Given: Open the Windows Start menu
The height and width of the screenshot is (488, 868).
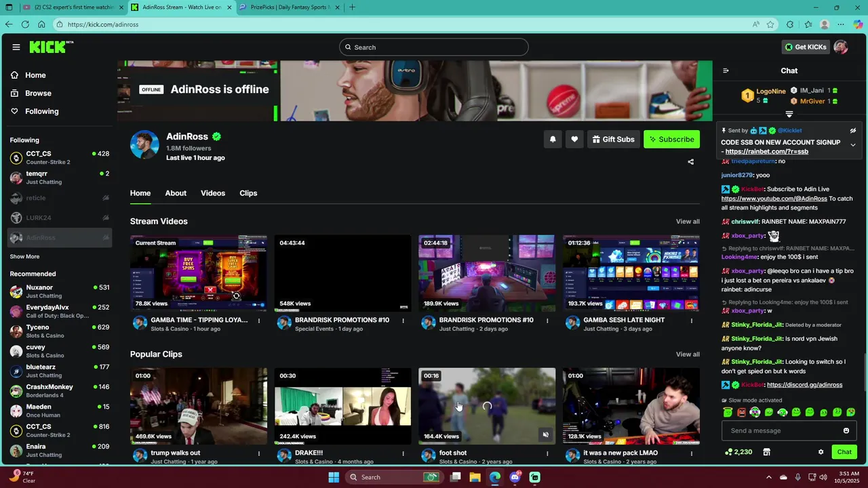Looking at the screenshot, I should (x=334, y=477).
